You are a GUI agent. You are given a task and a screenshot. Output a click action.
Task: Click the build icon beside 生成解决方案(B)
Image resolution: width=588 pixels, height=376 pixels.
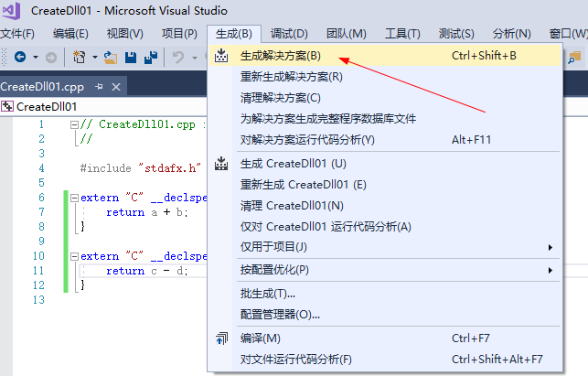221,56
